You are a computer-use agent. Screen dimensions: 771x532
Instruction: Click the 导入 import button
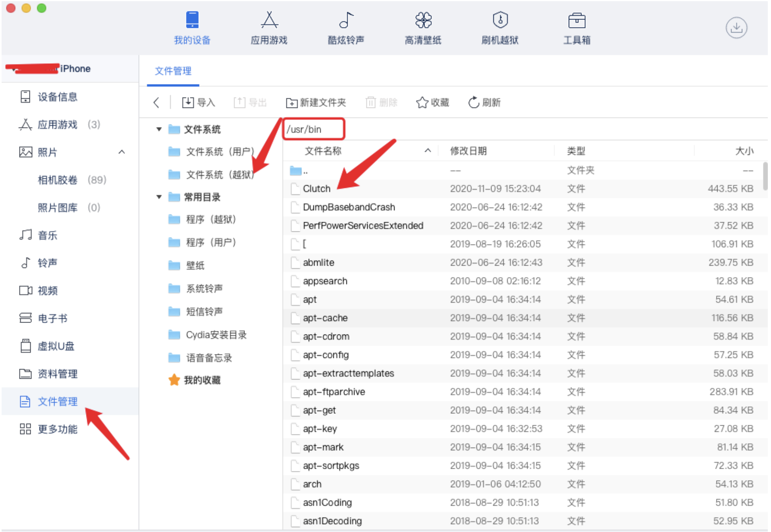(198, 103)
